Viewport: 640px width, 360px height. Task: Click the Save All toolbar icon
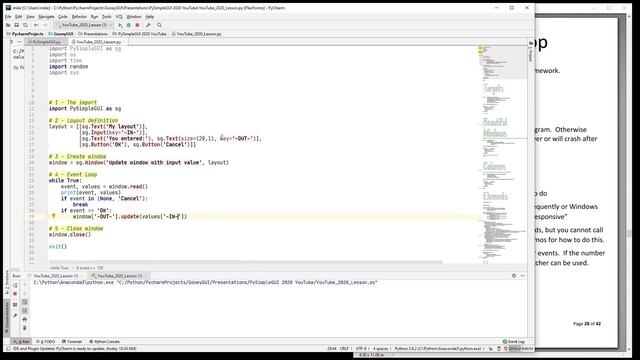(17, 25)
